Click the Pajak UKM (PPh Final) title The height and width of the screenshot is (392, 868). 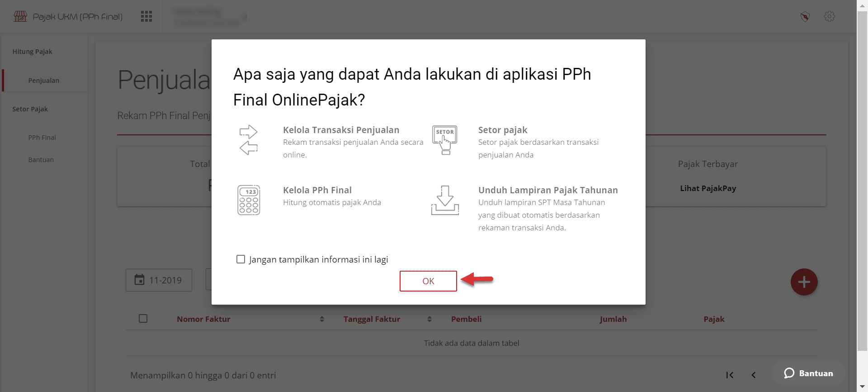click(x=78, y=17)
